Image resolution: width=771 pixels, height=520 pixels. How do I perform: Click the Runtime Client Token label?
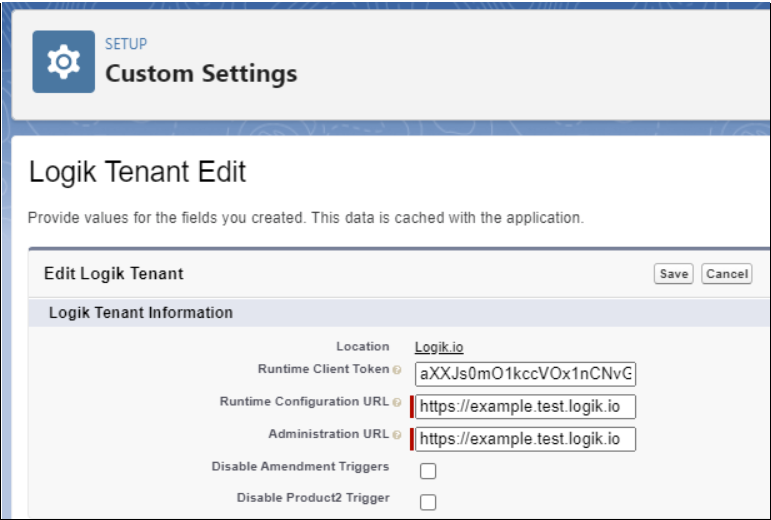pyautogui.click(x=324, y=369)
